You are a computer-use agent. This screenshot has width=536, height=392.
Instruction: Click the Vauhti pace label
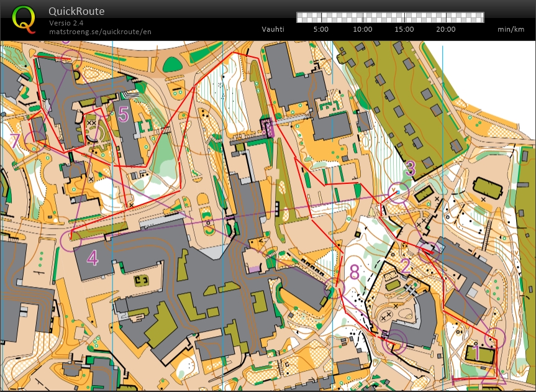pos(273,29)
